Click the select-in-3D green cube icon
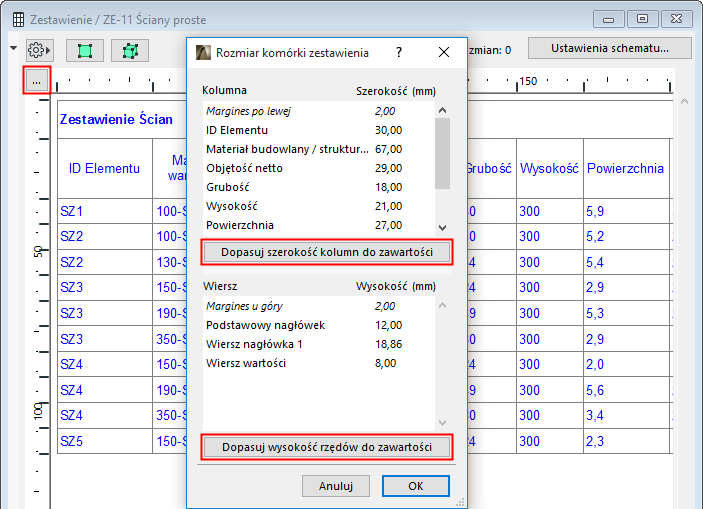Screen dimensions: 703x509 130,51
